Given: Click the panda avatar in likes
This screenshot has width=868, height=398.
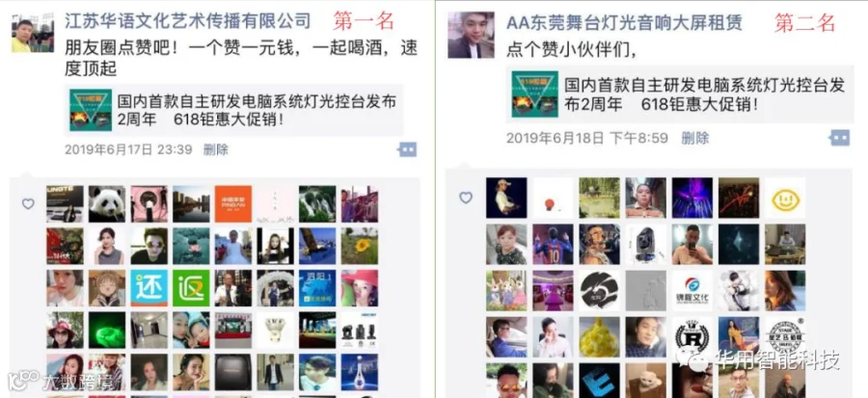Looking at the screenshot, I should [x=107, y=204].
